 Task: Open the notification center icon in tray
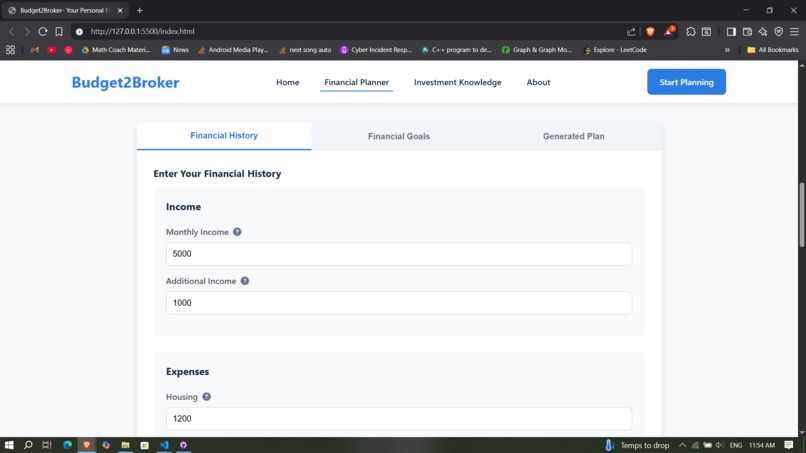pos(789,445)
